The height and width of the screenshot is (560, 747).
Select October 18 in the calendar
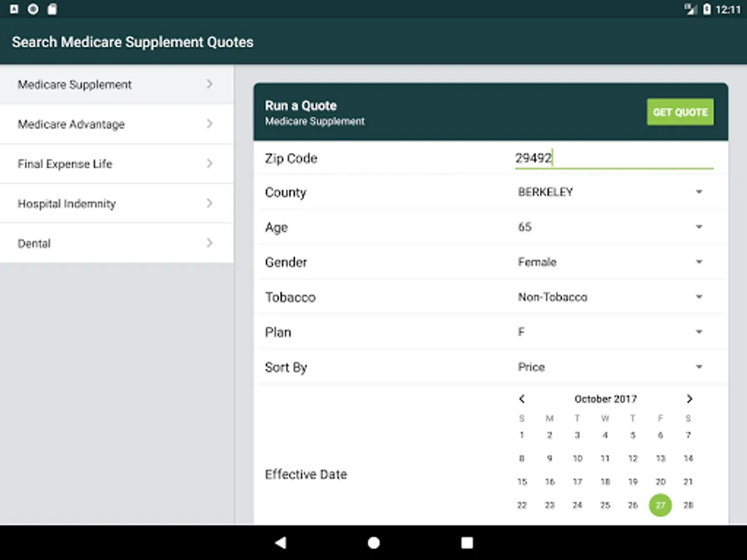(x=605, y=482)
